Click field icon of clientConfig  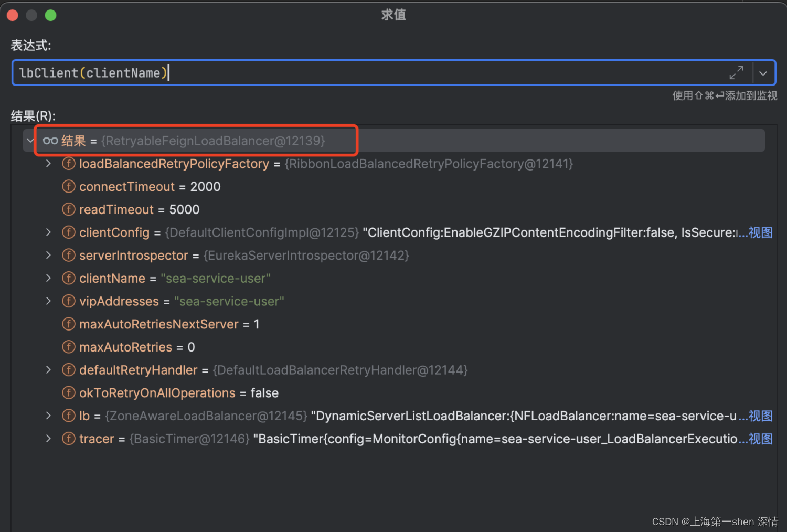click(69, 232)
